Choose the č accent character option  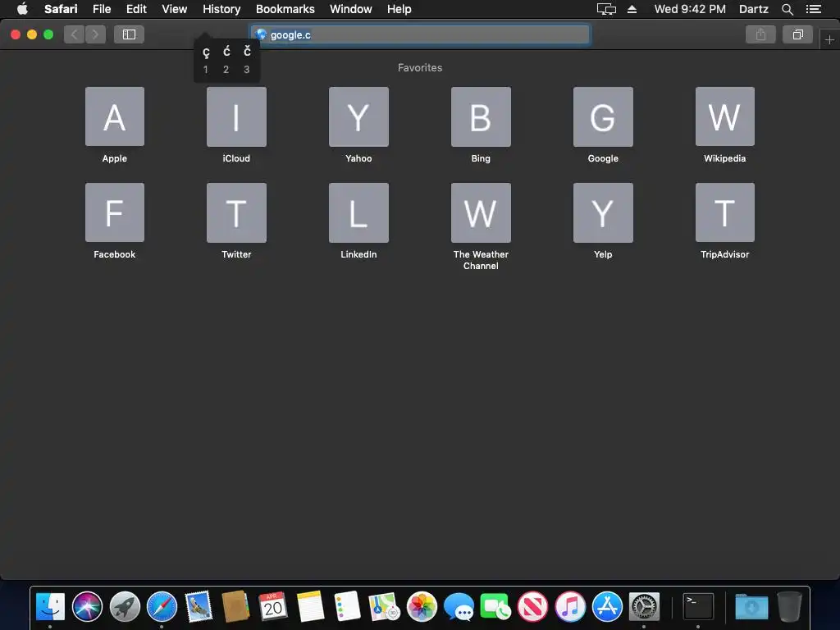click(247, 60)
